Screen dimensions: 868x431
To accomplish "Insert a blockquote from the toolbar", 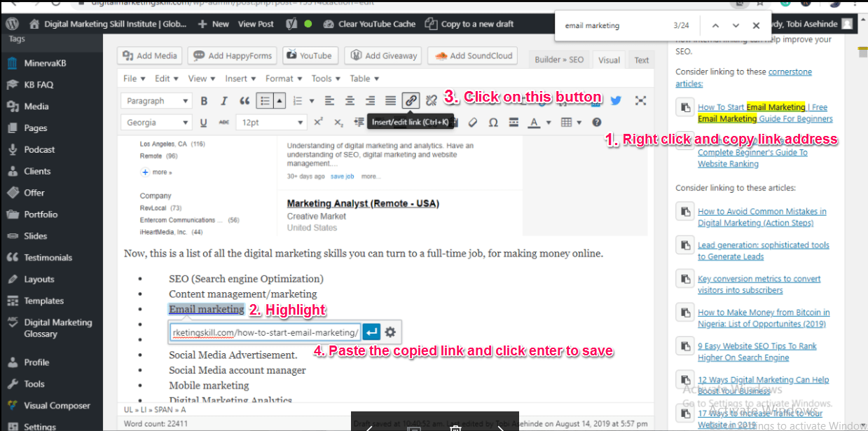I will (x=244, y=101).
